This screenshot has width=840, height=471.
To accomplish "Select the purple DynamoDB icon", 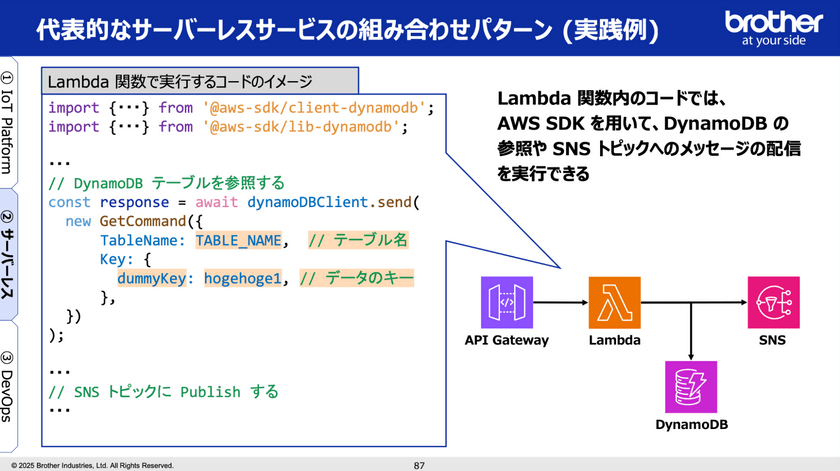I will pos(691,387).
